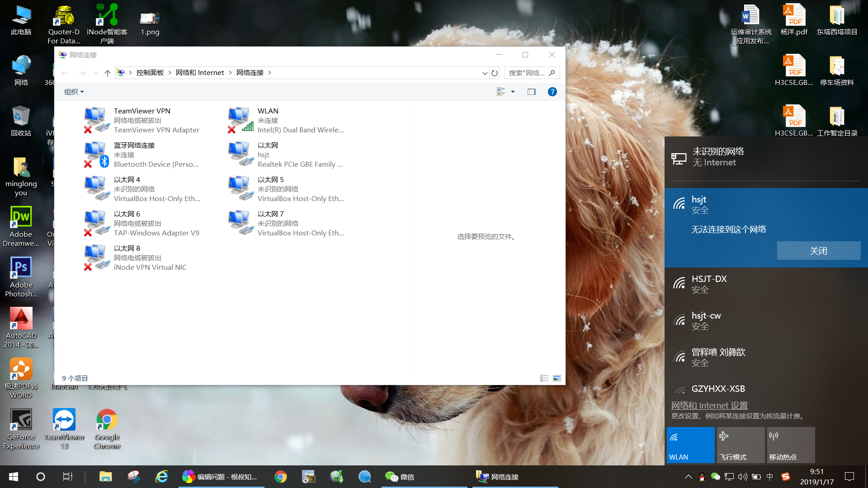
Task: Toggle the WLAN quick action tile
Action: (690, 445)
